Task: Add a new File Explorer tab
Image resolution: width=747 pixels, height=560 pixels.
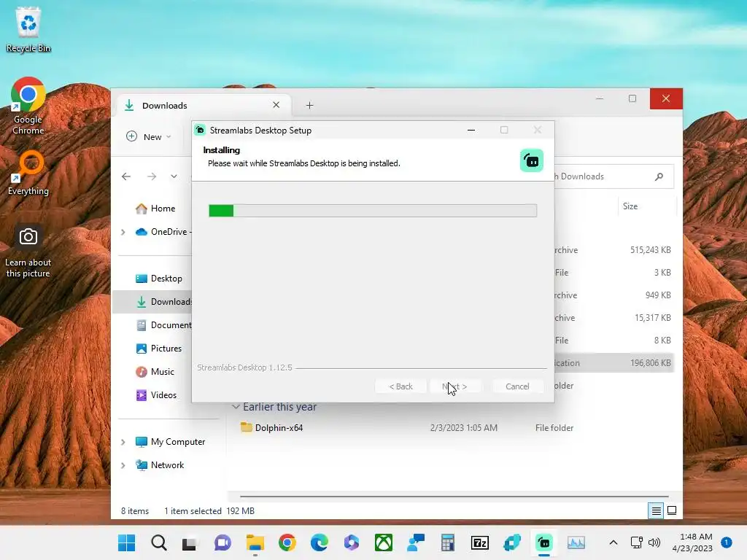Action: coord(309,105)
